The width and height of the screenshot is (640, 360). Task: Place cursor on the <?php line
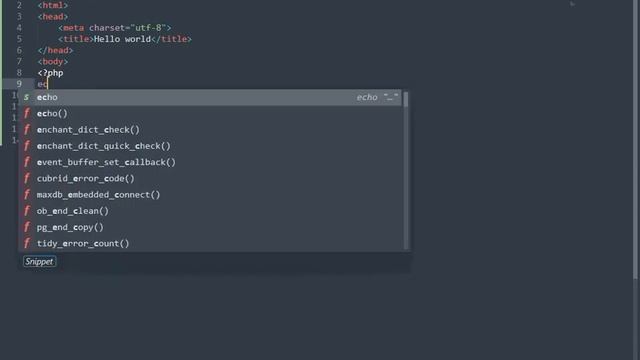51,73
